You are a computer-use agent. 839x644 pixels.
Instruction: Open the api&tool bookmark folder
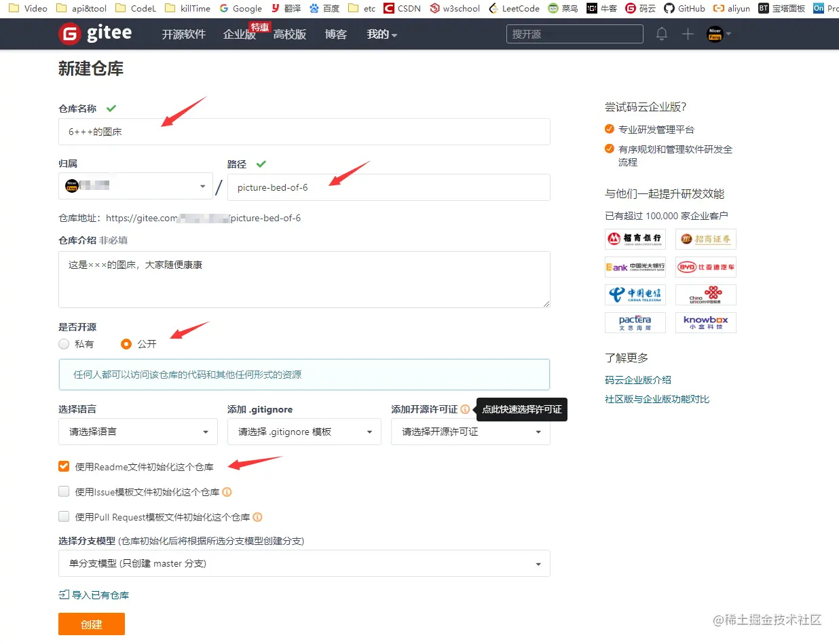pos(81,9)
